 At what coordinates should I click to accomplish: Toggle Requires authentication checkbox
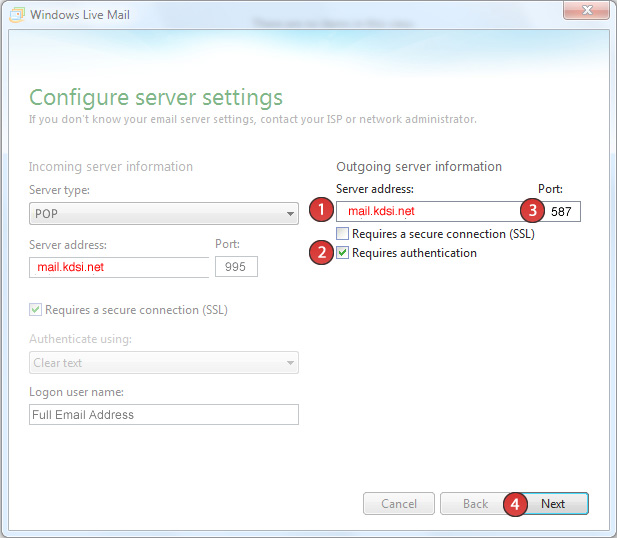(x=342, y=252)
